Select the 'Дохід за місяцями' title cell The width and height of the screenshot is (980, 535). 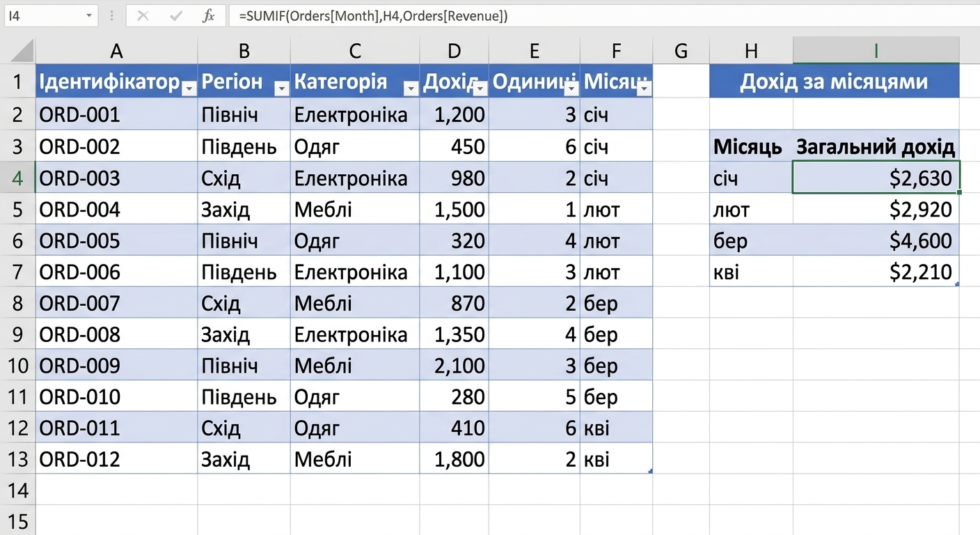tap(835, 82)
